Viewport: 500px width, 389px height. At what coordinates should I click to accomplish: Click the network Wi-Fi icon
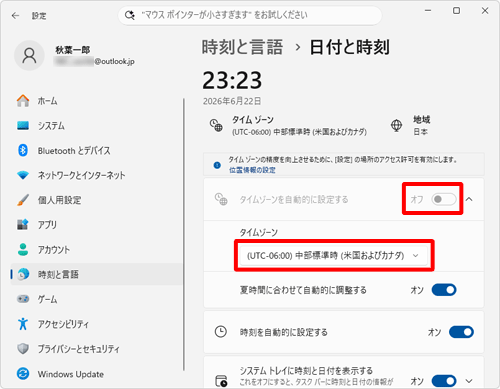23,175
